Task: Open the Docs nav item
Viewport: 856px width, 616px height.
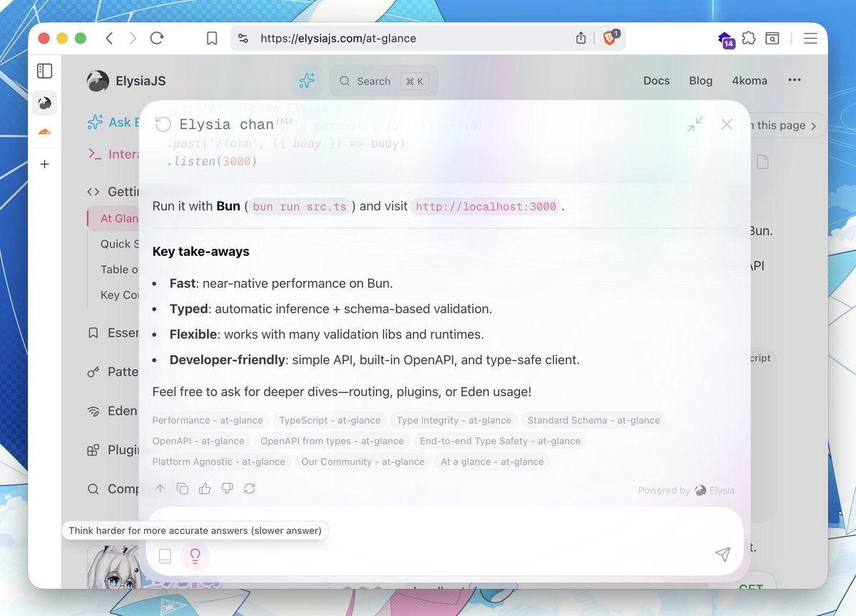Action: click(656, 81)
